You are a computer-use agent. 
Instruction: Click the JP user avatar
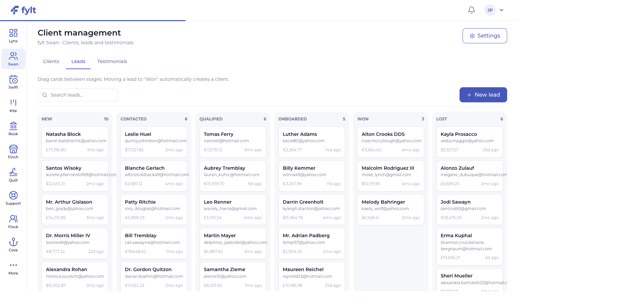click(x=490, y=10)
